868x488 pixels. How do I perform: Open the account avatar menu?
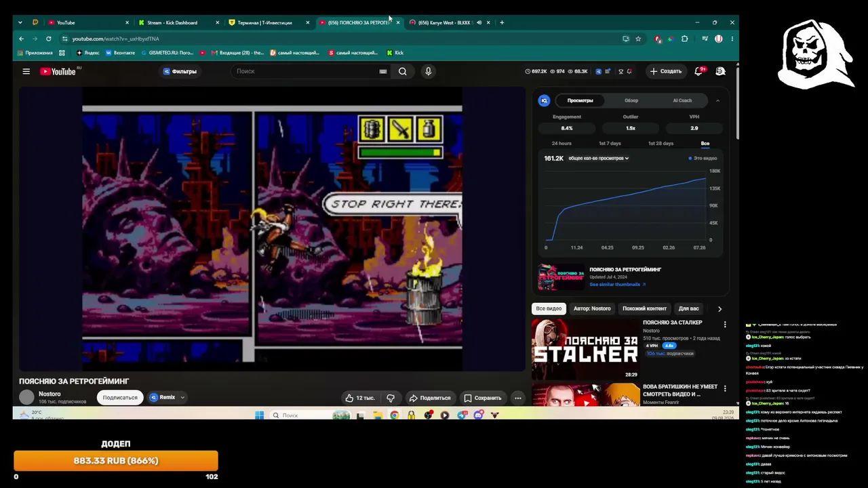point(720,71)
